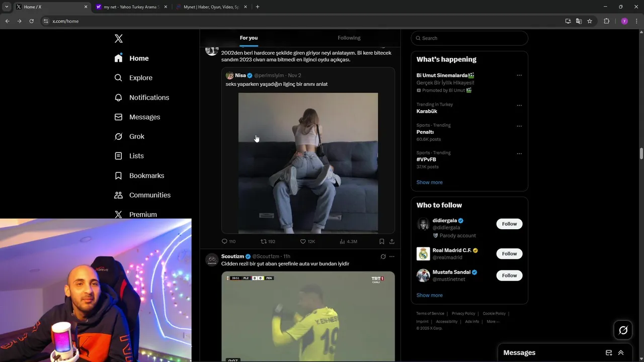This screenshot has height=362, width=644.
Task: Open more options for Penaltı trend
Action: tap(519, 126)
